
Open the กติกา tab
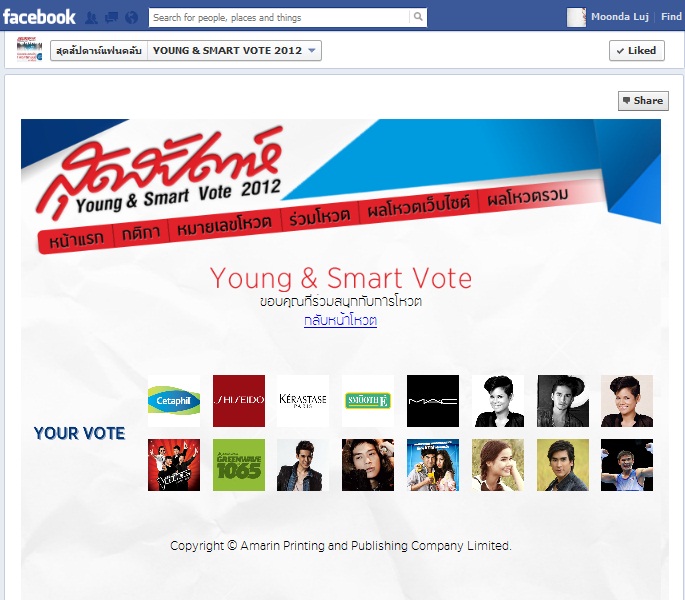pos(140,233)
